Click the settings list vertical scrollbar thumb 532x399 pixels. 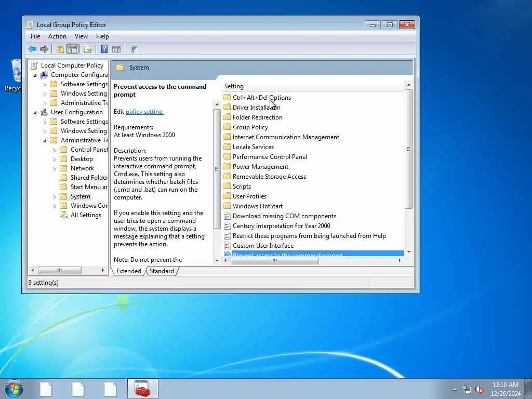pos(408,149)
